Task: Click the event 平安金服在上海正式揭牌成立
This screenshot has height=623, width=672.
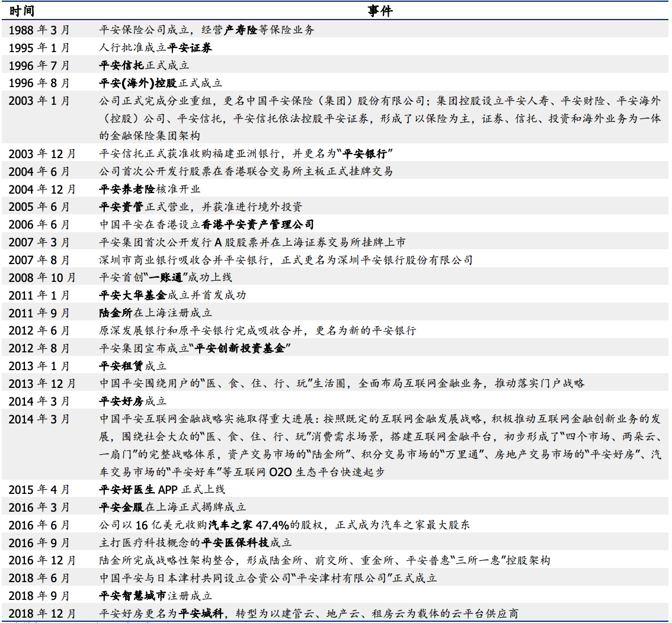Action: tap(172, 508)
